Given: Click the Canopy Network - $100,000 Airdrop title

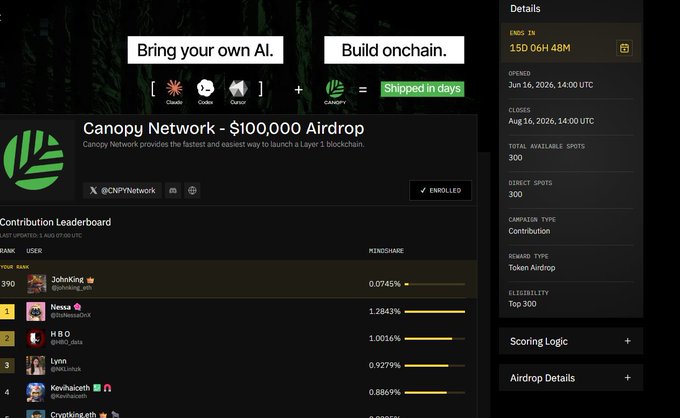Looking at the screenshot, I should 223,128.
